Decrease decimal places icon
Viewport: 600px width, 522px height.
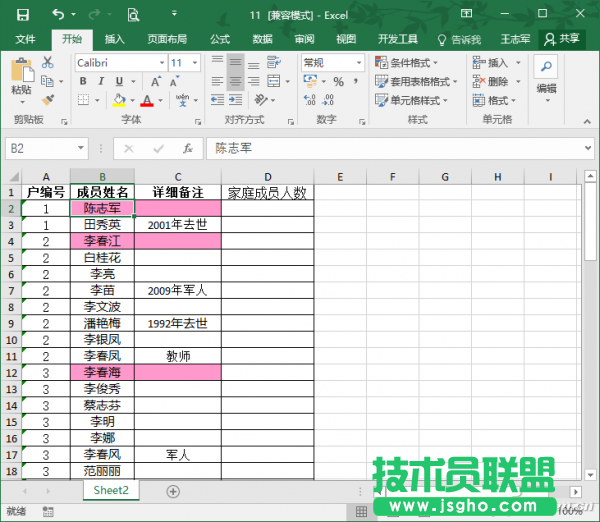point(328,100)
